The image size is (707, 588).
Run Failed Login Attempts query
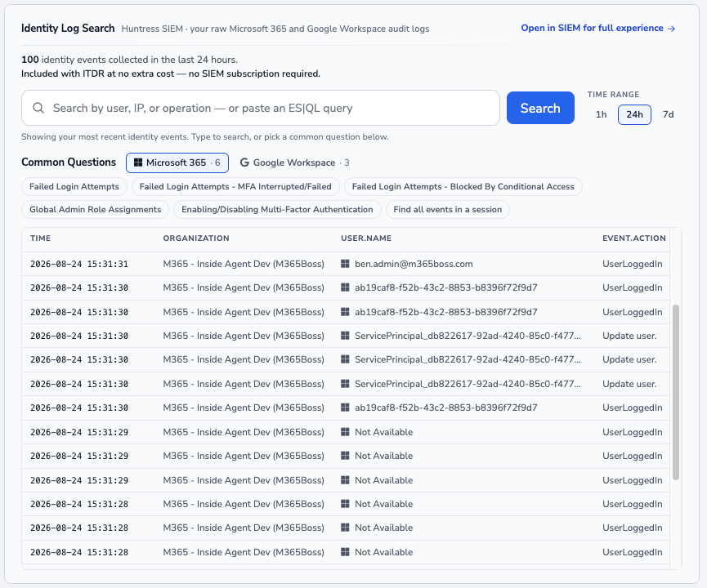74,186
